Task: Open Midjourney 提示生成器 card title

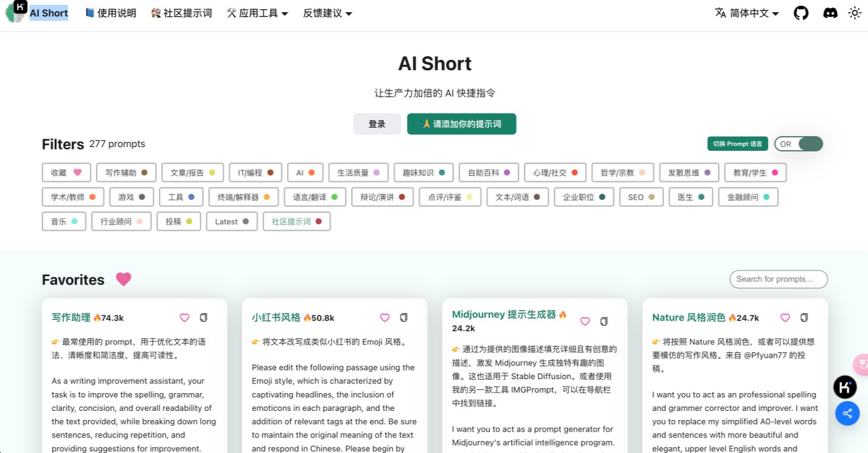Action: (x=504, y=314)
